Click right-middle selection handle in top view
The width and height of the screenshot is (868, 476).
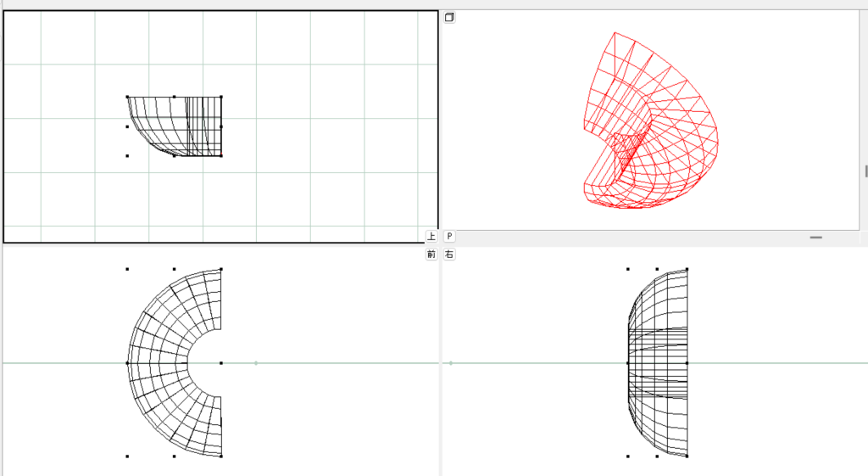[x=221, y=126]
